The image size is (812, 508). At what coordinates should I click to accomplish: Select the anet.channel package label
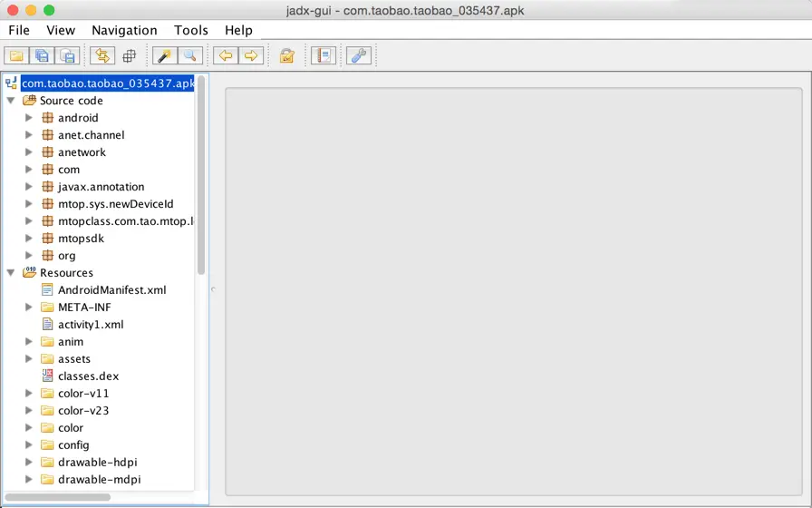tap(92, 135)
